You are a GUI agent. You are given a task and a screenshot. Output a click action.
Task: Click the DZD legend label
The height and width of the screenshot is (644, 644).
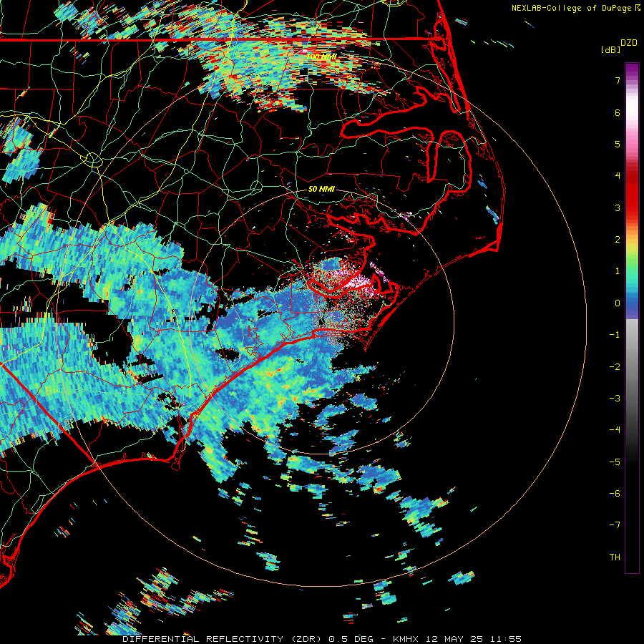click(629, 43)
